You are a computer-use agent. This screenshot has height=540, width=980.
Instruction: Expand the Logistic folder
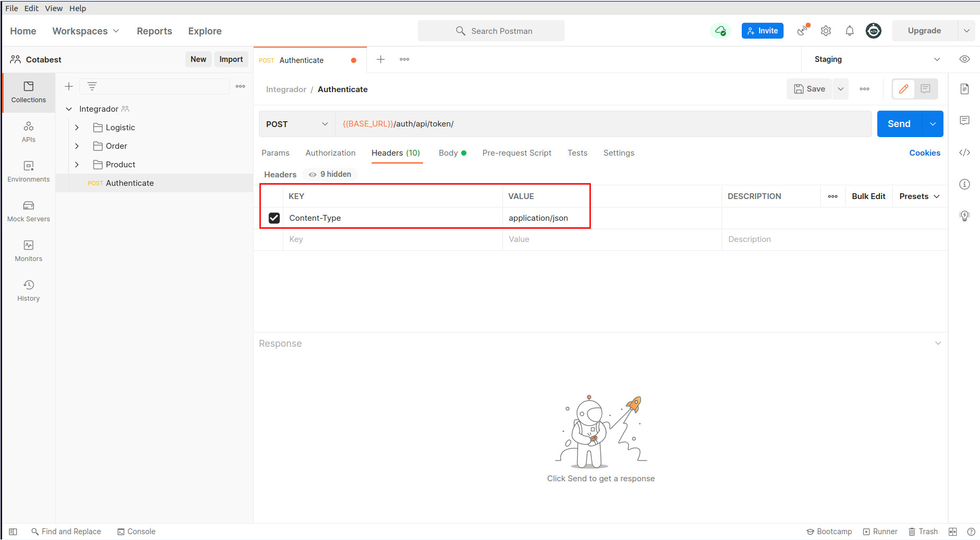[x=77, y=128]
